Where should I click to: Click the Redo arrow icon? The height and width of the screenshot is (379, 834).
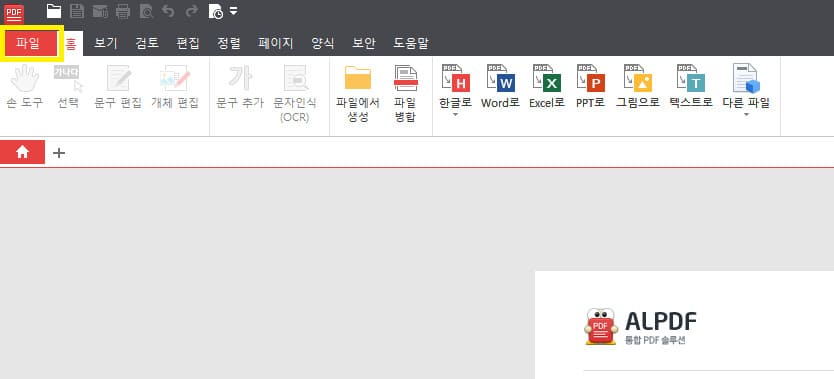coord(191,10)
